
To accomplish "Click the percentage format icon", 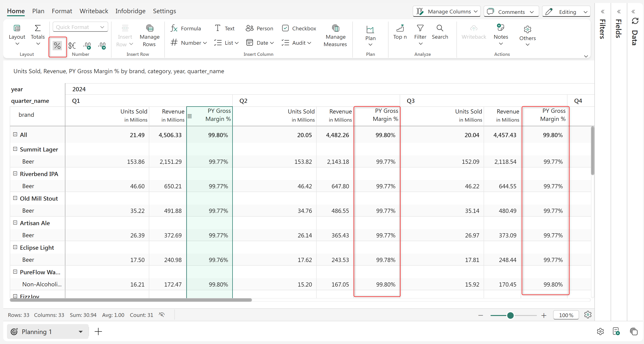I will 57,45.
